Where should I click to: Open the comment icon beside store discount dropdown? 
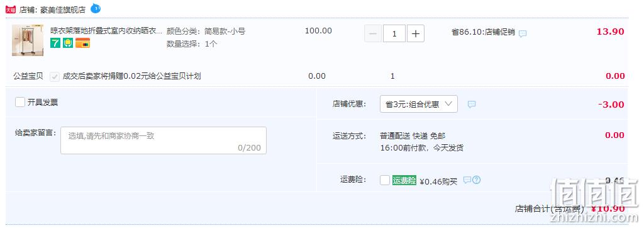click(472, 104)
